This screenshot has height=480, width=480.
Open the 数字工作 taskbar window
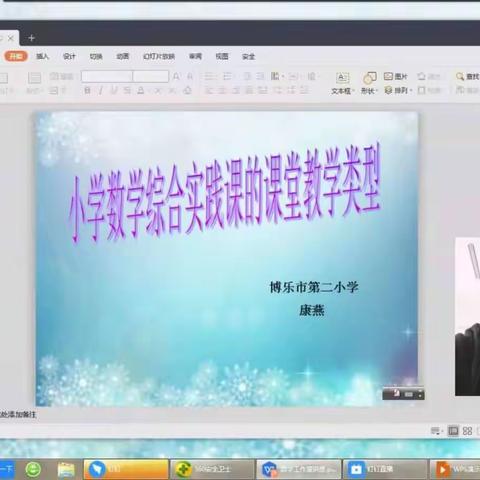pos(299,469)
